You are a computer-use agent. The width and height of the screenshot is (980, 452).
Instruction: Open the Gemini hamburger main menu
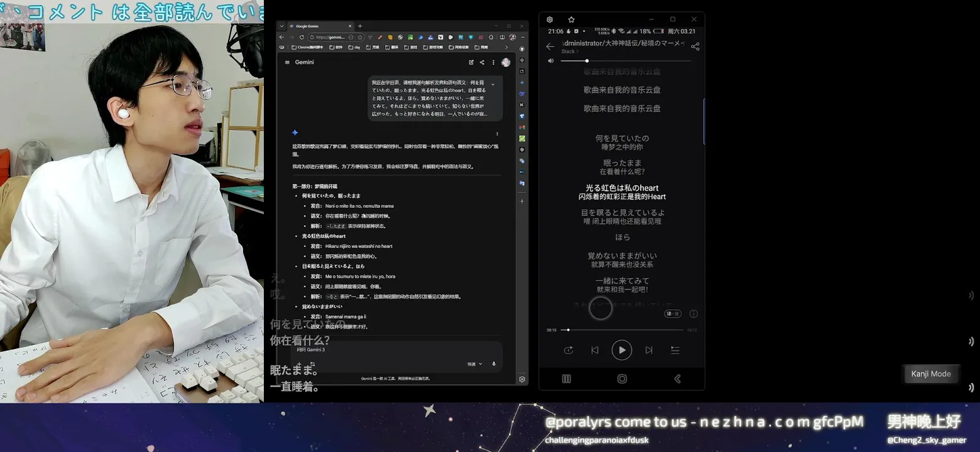[287, 62]
